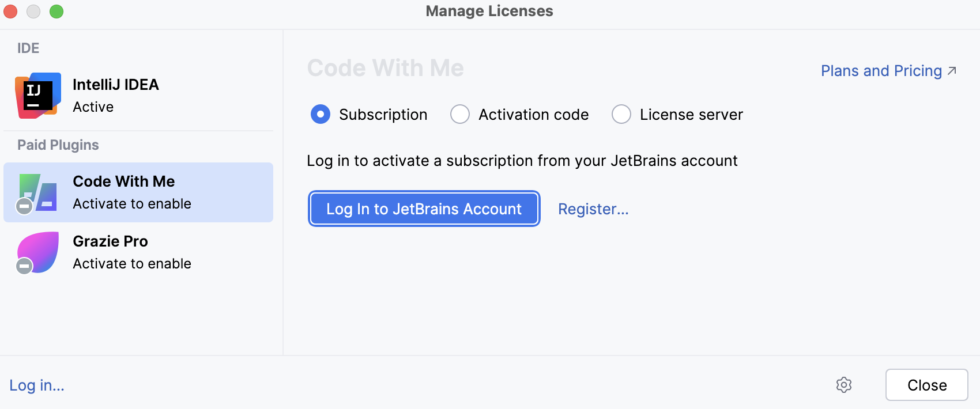Image resolution: width=980 pixels, height=409 pixels.
Task: Click the red window close button
Action: pos(10,12)
